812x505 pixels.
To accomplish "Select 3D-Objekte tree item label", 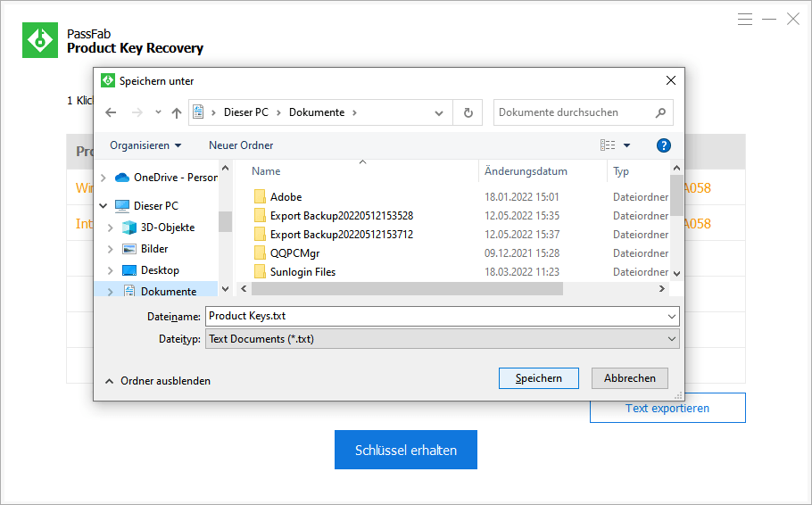I will click(168, 228).
